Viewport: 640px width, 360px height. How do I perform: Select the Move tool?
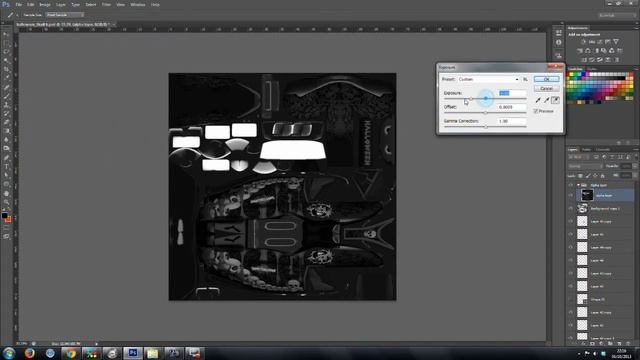(x=6, y=34)
